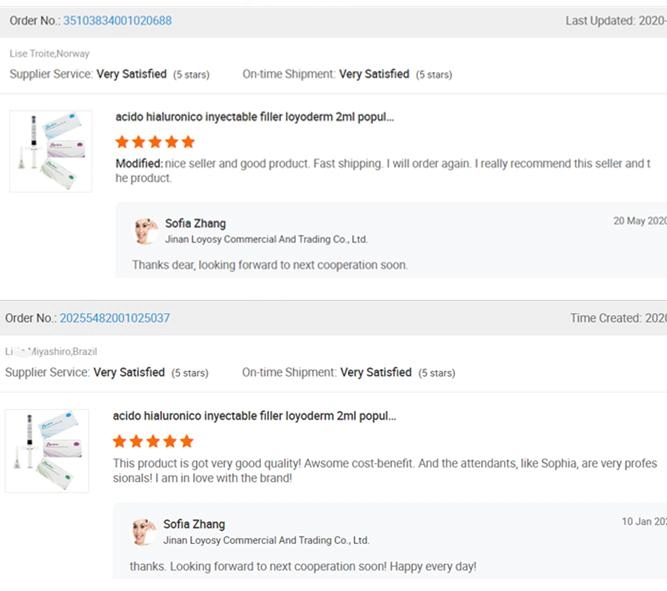Click reply 'Happy every day!' message
Image resolution: width=667 pixels, height=591 pixels.
click(303, 567)
